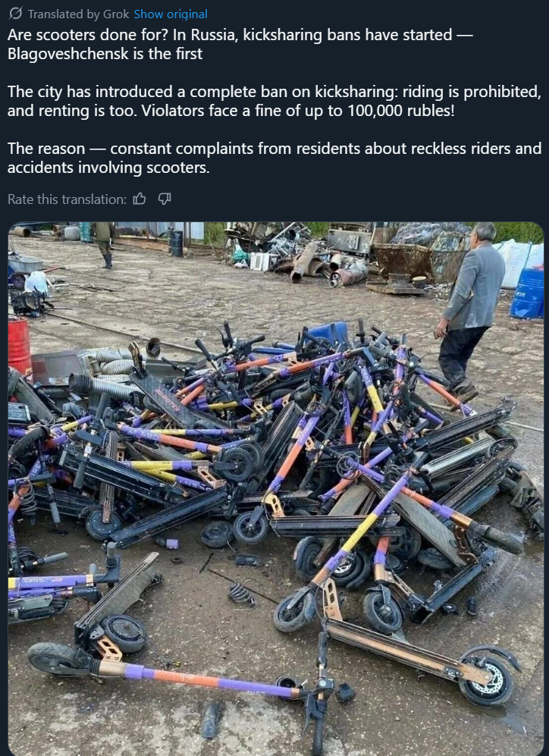Click the red barrel in the photo
The height and width of the screenshot is (756, 549).
click(x=19, y=345)
